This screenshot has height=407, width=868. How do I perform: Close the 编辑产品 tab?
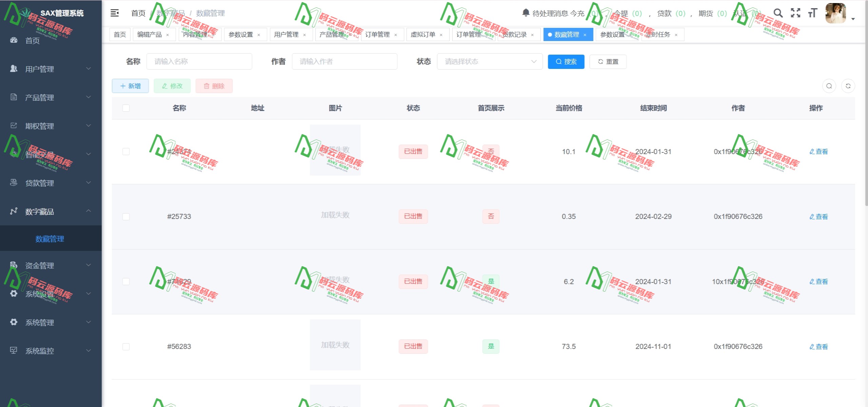click(167, 35)
